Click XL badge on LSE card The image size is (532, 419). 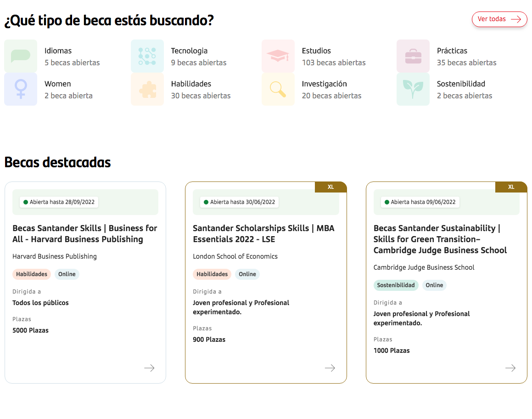pos(331,187)
